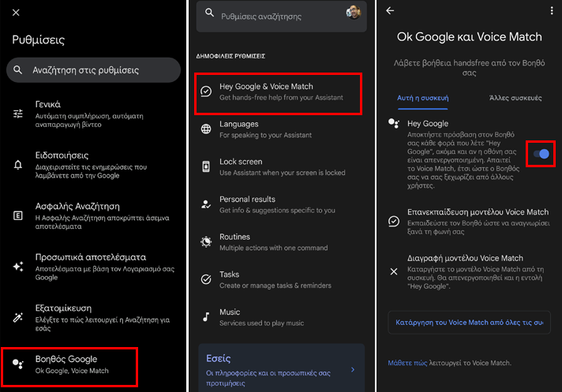Click the Γενικά sliders icon

[18, 114]
